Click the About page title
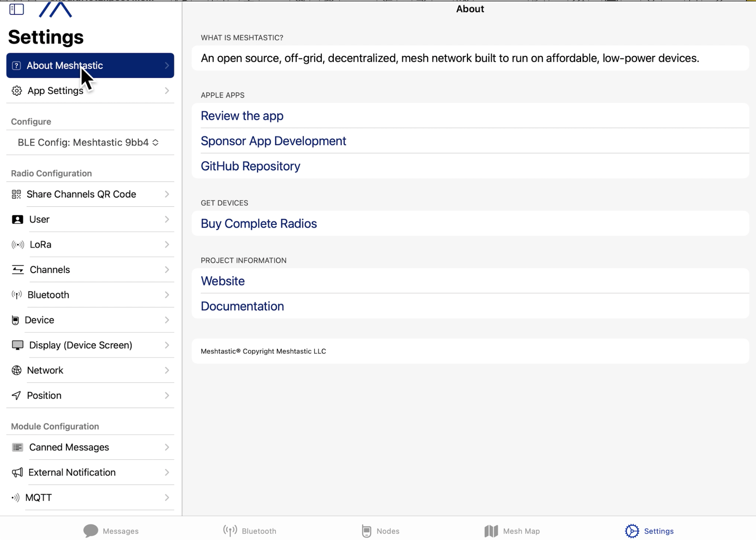756x540 pixels. [470, 9]
